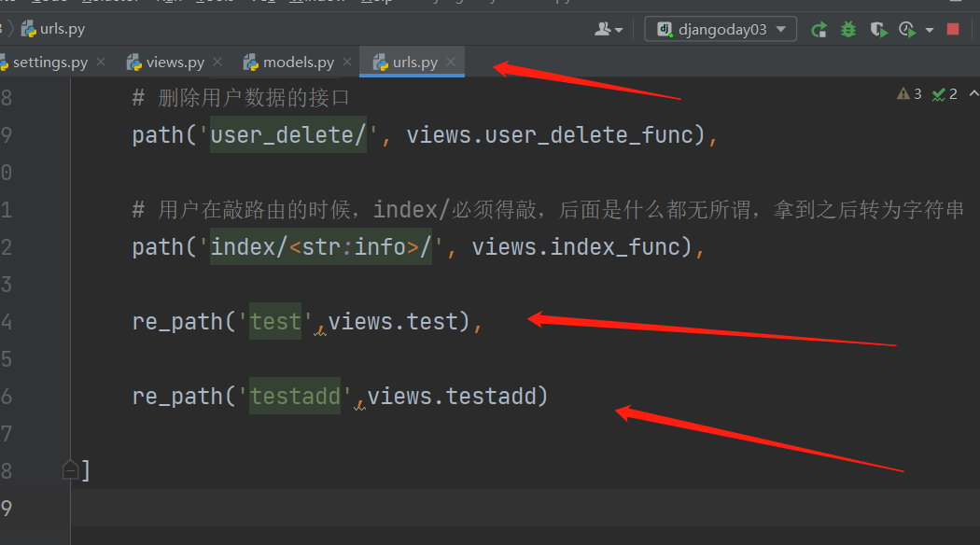The height and width of the screenshot is (545, 980).
Task: Click views.testadd in the code
Action: click(x=451, y=396)
